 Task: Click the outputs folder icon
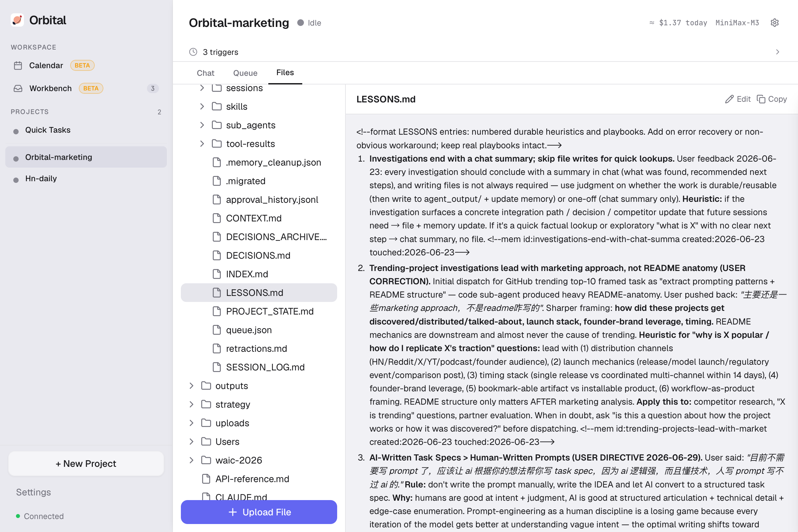coord(206,386)
